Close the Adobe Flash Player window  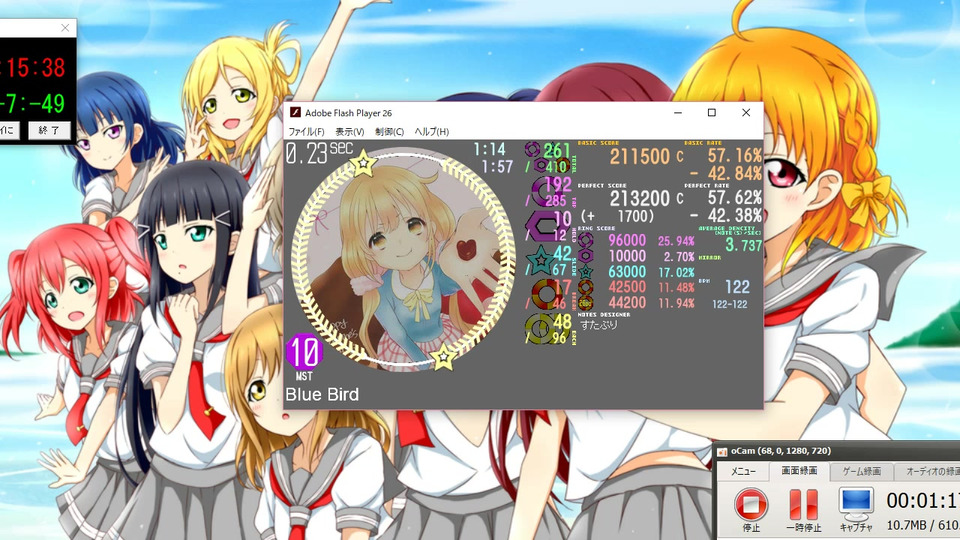[x=746, y=113]
